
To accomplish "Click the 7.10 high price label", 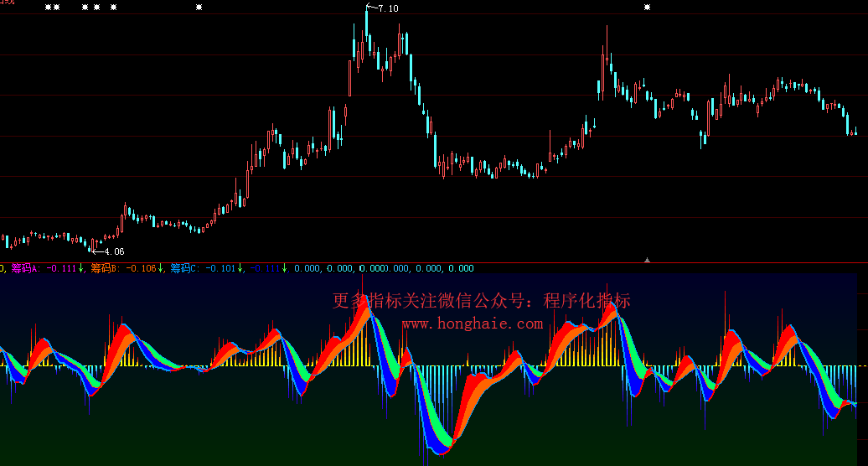I will pos(387,8).
